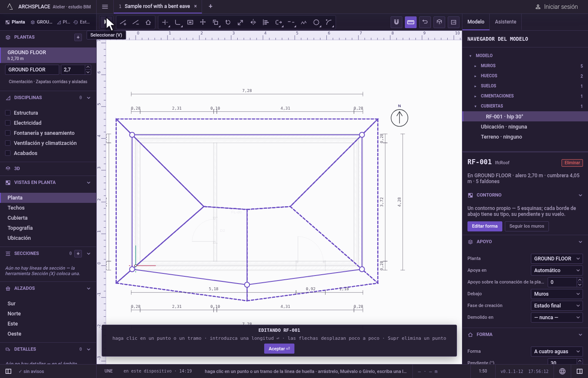This screenshot has height=378, width=588.
Task: Open the Fase de creación dropdown
Action: pyautogui.click(x=557, y=306)
